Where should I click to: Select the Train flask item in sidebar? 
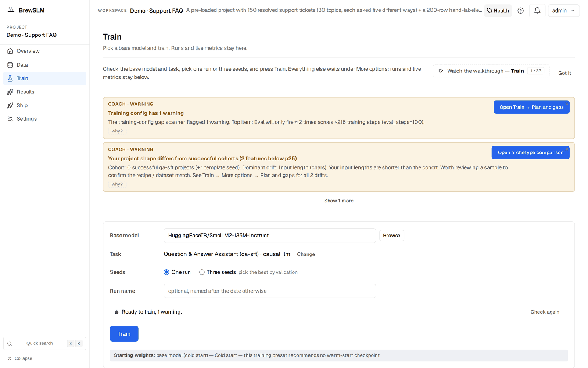(44, 78)
